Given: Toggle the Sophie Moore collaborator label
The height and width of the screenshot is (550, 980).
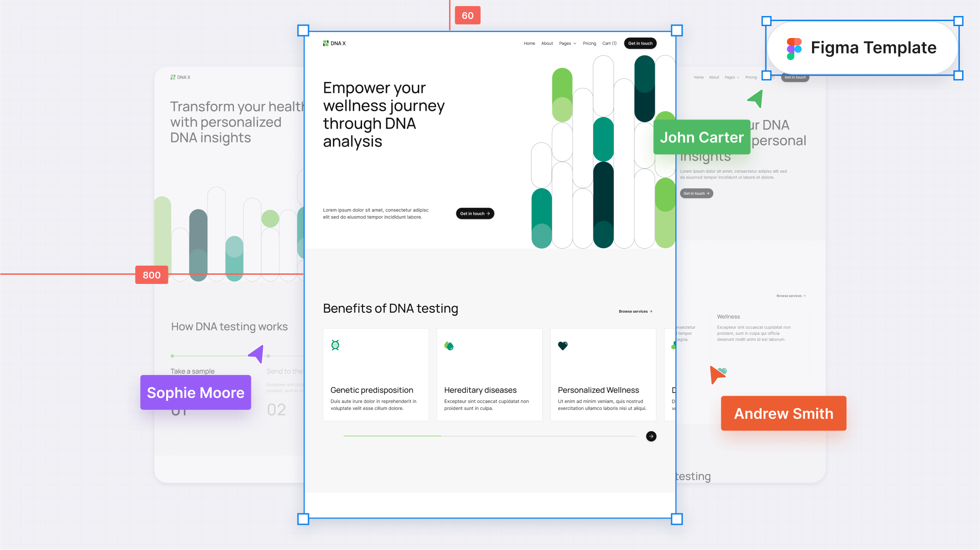Looking at the screenshot, I should click(x=195, y=392).
